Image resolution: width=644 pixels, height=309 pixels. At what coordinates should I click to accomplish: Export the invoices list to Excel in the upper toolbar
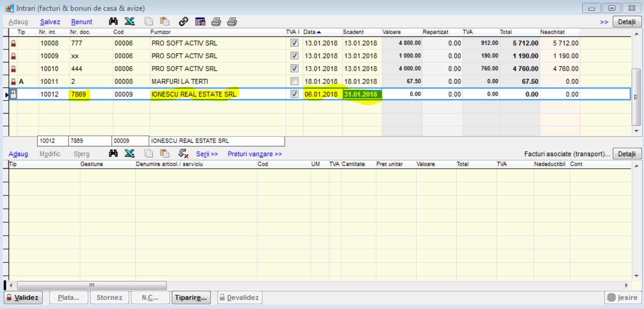[x=130, y=21]
